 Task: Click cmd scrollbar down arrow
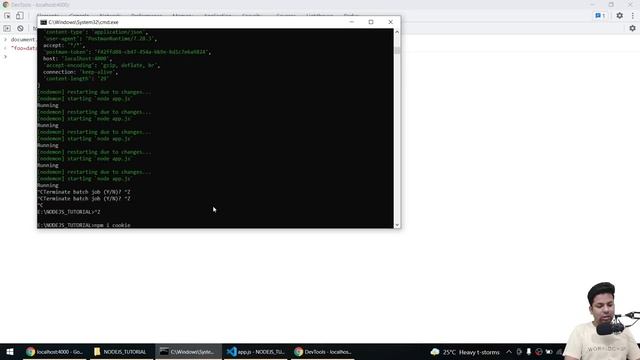click(397, 225)
